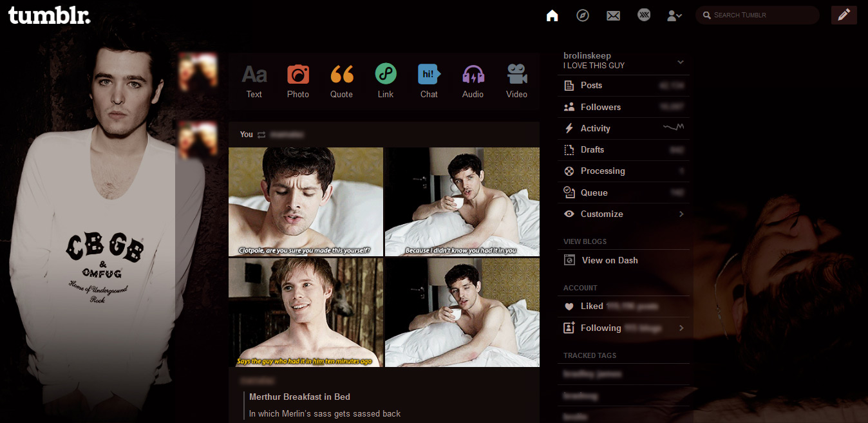Viewport: 868px width, 423px height.
Task: Open the Drafts sidebar item
Action: pos(624,149)
